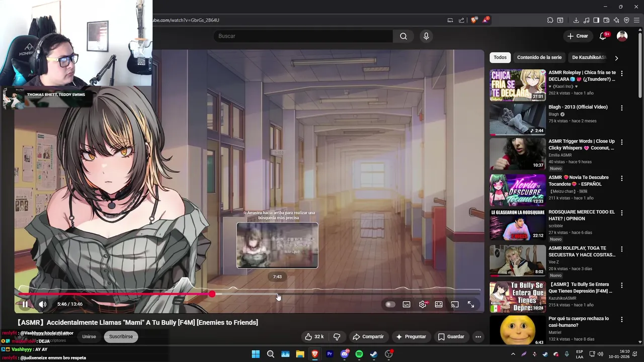
Task: Click the Preguntar button
Action: pos(411,337)
